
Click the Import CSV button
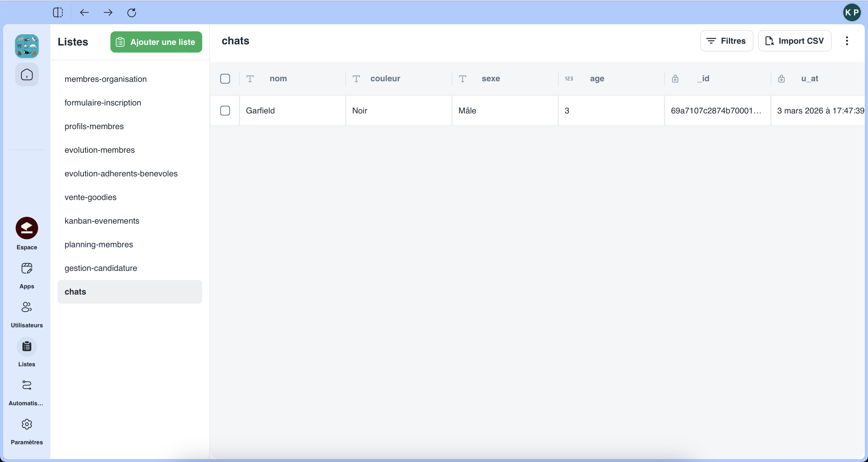[x=794, y=41]
